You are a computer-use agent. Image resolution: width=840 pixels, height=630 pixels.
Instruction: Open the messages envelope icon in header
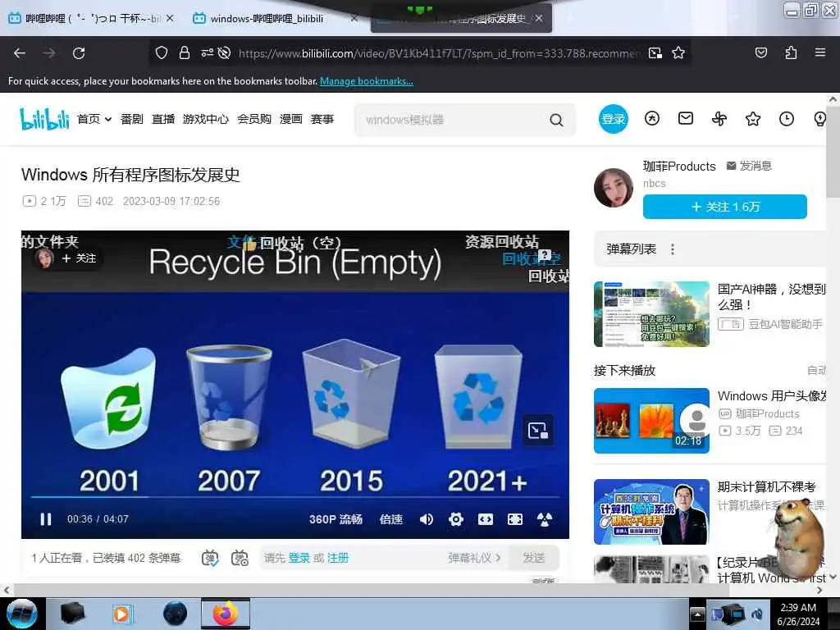pyautogui.click(x=686, y=118)
